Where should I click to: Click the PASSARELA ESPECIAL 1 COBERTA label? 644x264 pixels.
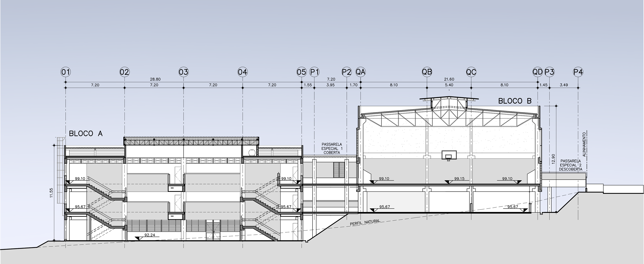pyautogui.click(x=331, y=149)
